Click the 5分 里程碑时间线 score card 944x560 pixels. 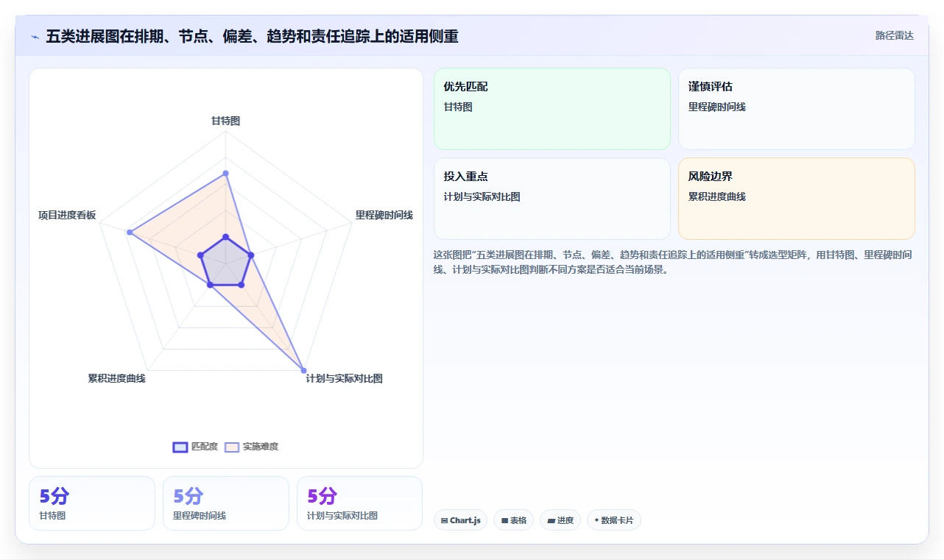click(x=226, y=503)
